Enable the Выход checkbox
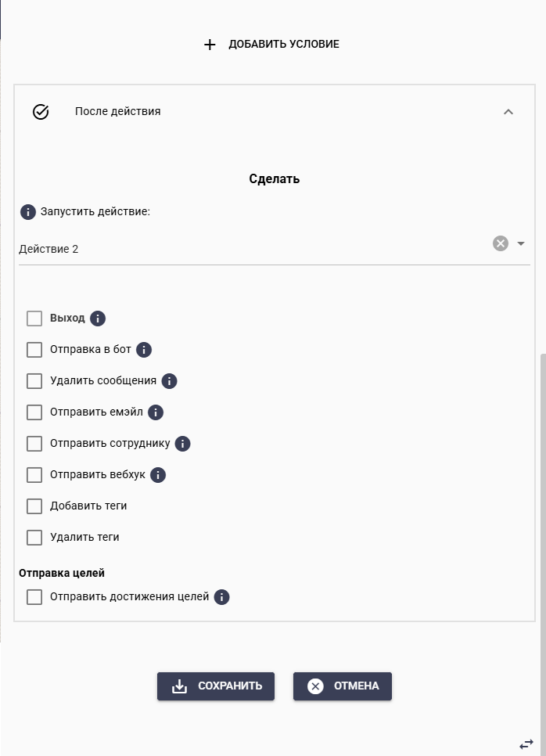Image resolution: width=546 pixels, height=756 pixels. point(34,318)
